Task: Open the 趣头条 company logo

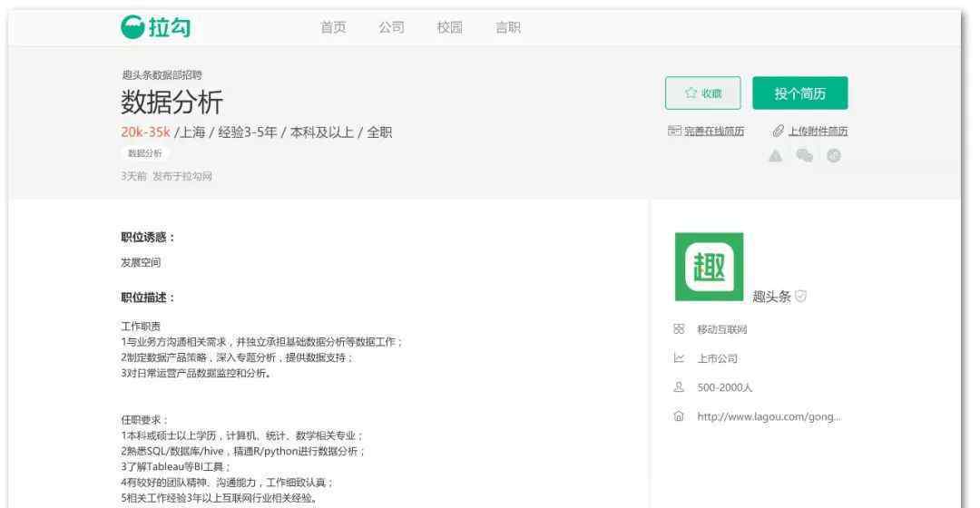Action: [709, 267]
